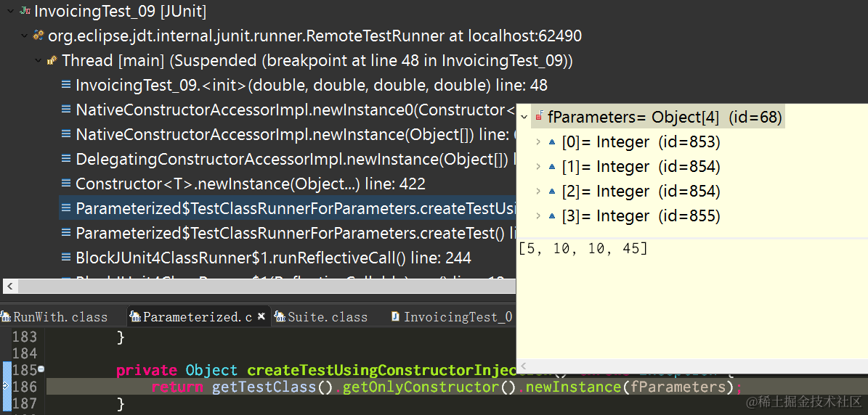Viewport: 868px width, 415px height.
Task: Click the stack frame icon for createTestUsingConstructorInjection
Action: point(66,208)
